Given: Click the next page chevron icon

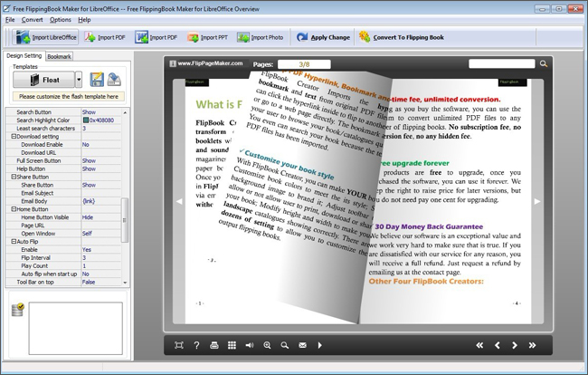Looking at the screenshot, I should pos(515,345).
